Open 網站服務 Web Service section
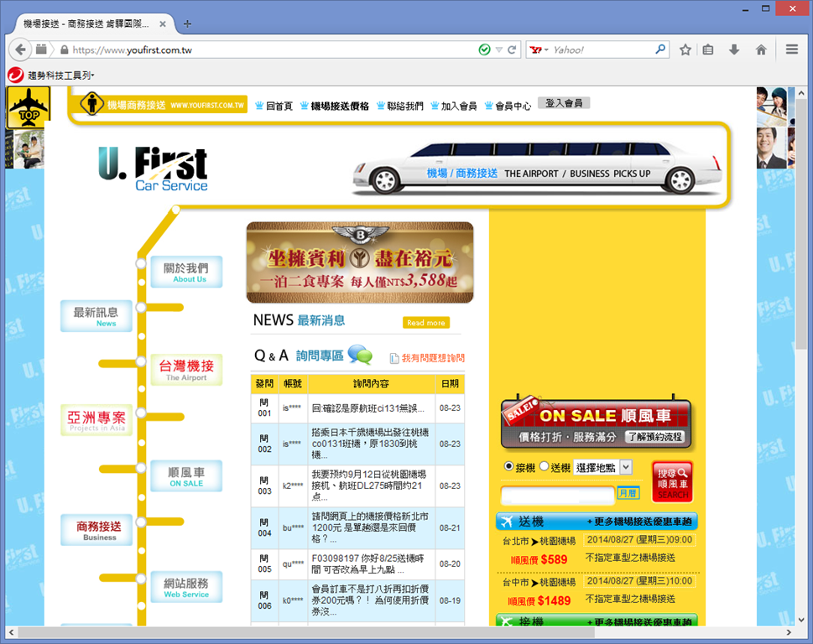813x644 pixels. (186, 587)
